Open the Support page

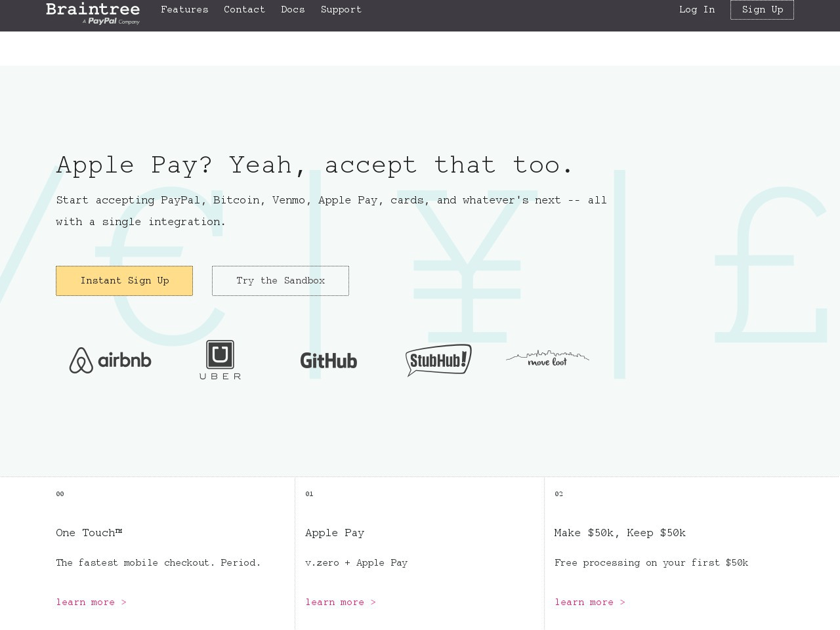(x=341, y=10)
